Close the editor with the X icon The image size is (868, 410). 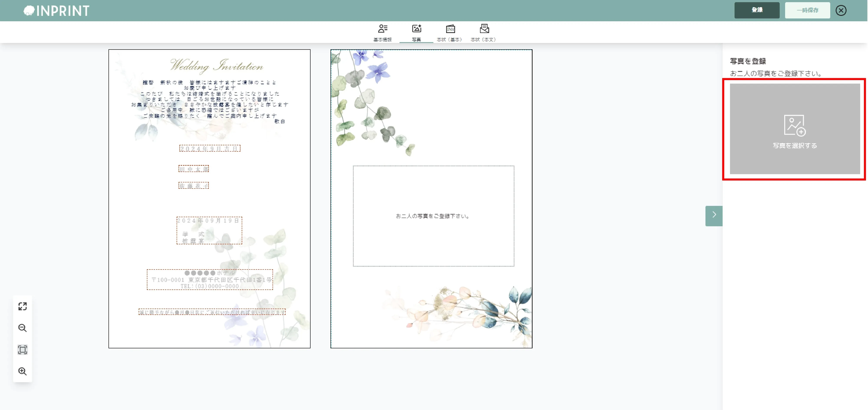[841, 10]
